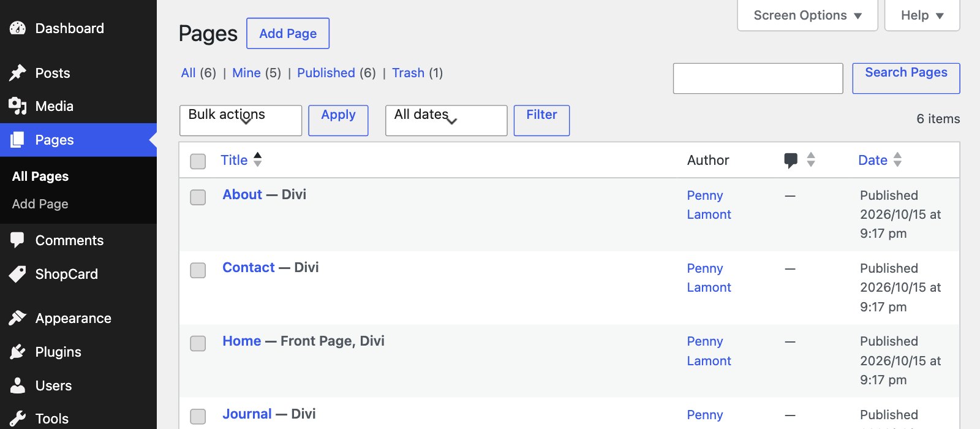Click the Media library icon
Image resolution: width=980 pixels, height=429 pixels.
tap(18, 106)
